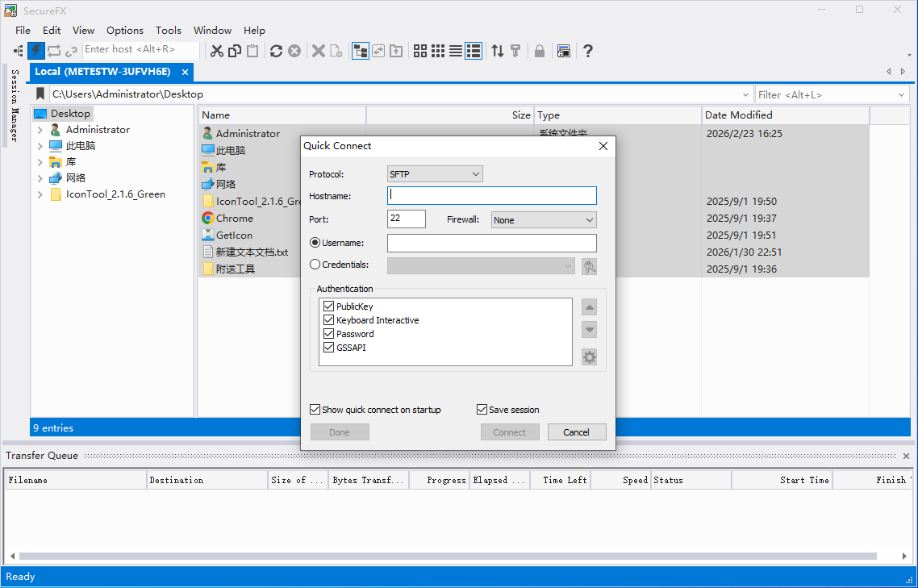Uncheck the PublicKey authentication checkbox
Screen dimensions: 918x588
[328, 307]
